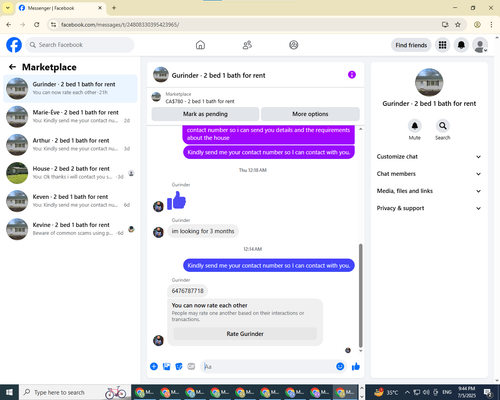The height and width of the screenshot is (400, 500).
Task: Reload the page in Chrome
Action: [x=37, y=25]
